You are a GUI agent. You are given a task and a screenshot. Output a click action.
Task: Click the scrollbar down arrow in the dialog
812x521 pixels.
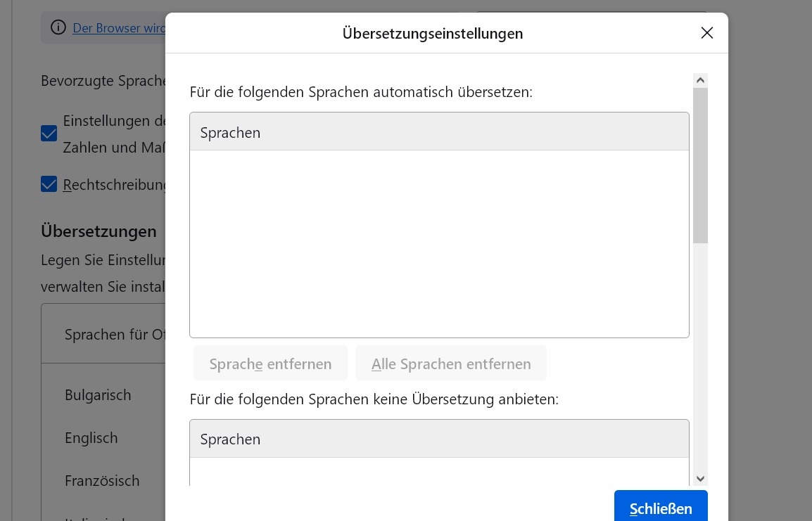coord(700,478)
